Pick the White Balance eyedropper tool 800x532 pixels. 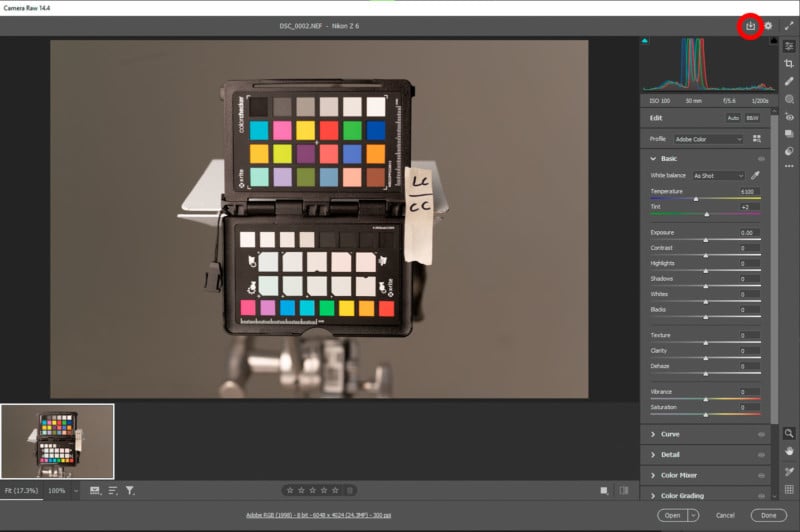[x=756, y=175]
